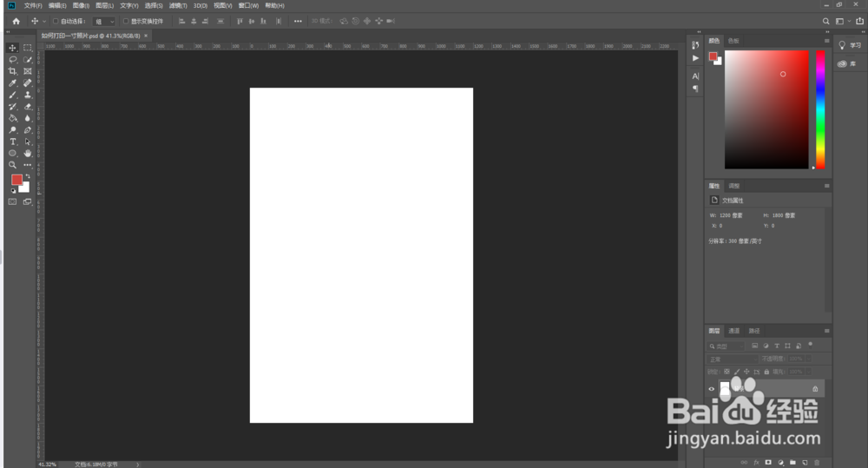The image size is (868, 468).
Task: Open the Move tool preset picker arrow
Action: [44, 21]
